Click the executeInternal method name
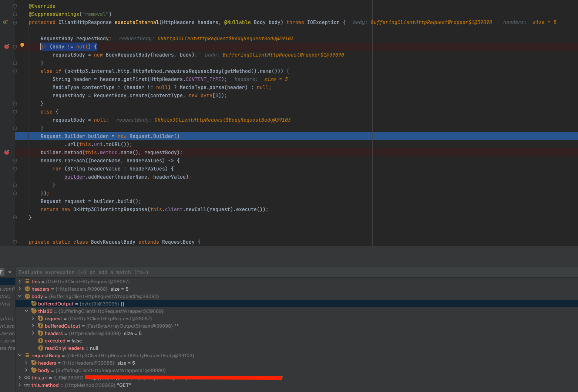Viewport: 578px width, 392px height. click(137, 22)
